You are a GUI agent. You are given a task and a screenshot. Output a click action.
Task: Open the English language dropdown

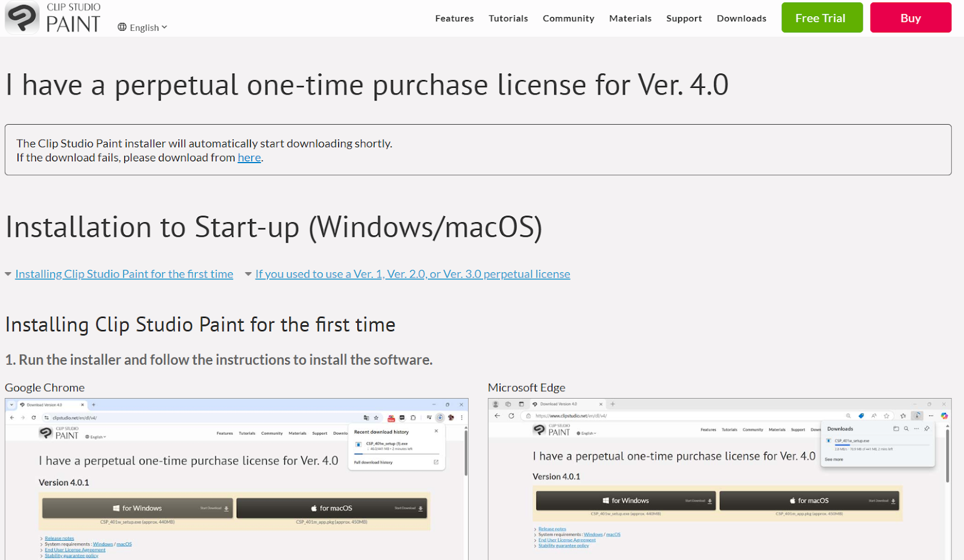point(143,27)
